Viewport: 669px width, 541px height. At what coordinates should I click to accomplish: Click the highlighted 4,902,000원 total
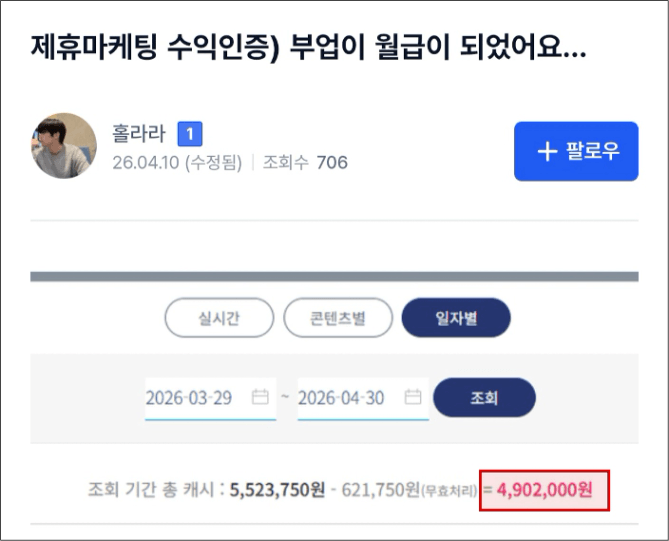tap(544, 490)
